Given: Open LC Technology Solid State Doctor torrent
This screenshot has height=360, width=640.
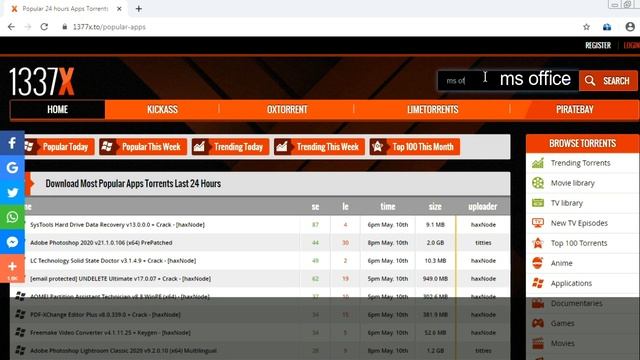Looking at the screenshot, I should 113,260.
